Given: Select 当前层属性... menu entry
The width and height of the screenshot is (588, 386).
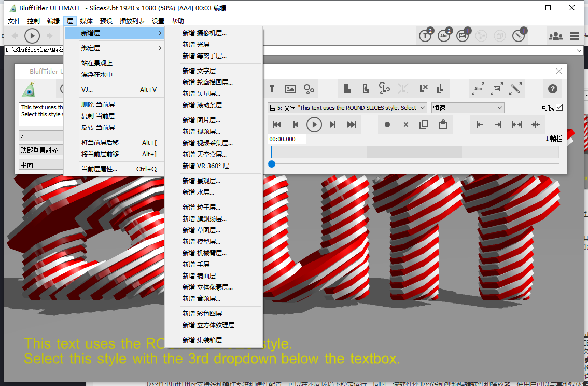Looking at the screenshot, I should (x=115, y=169).
